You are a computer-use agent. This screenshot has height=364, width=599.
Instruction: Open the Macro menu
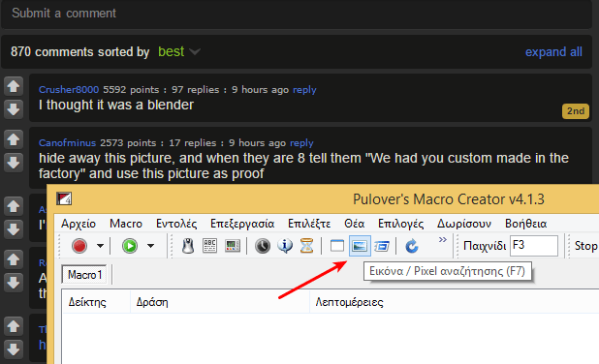pos(126,224)
